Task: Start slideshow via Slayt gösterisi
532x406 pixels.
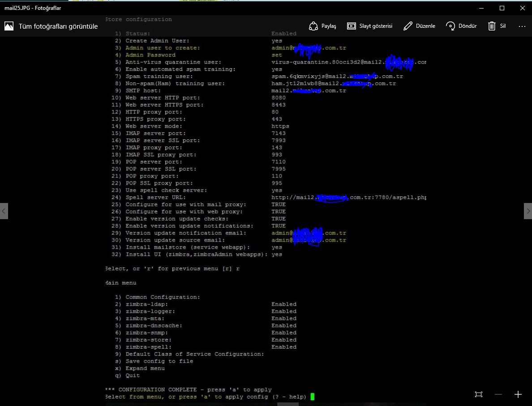Action: pos(369,26)
